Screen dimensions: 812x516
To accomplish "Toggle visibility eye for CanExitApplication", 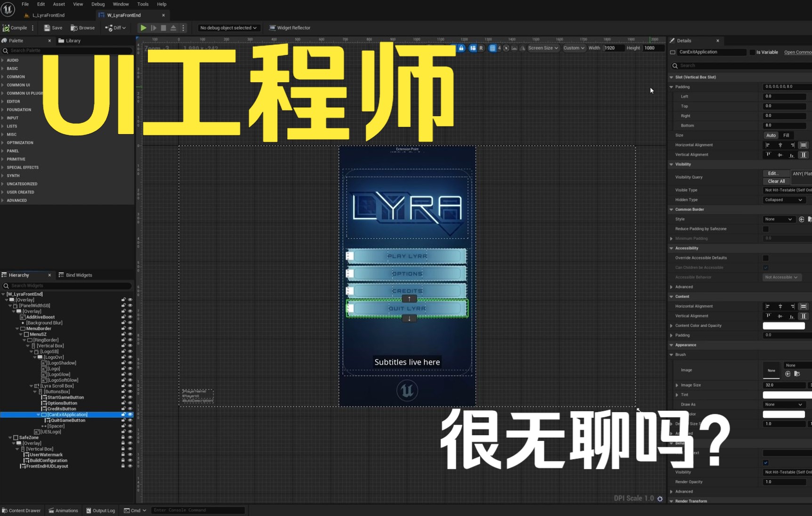I will pos(130,415).
